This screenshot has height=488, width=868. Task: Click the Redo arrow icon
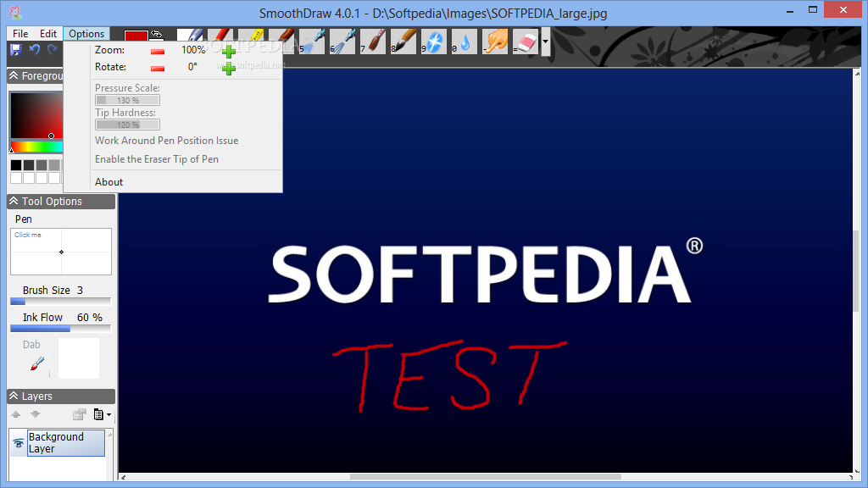pos(53,50)
